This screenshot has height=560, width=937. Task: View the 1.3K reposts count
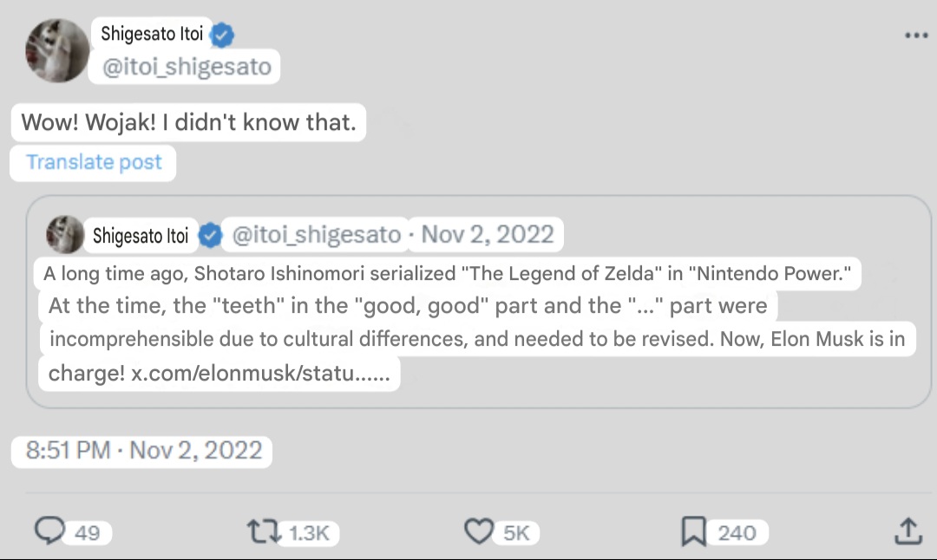[308, 532]
